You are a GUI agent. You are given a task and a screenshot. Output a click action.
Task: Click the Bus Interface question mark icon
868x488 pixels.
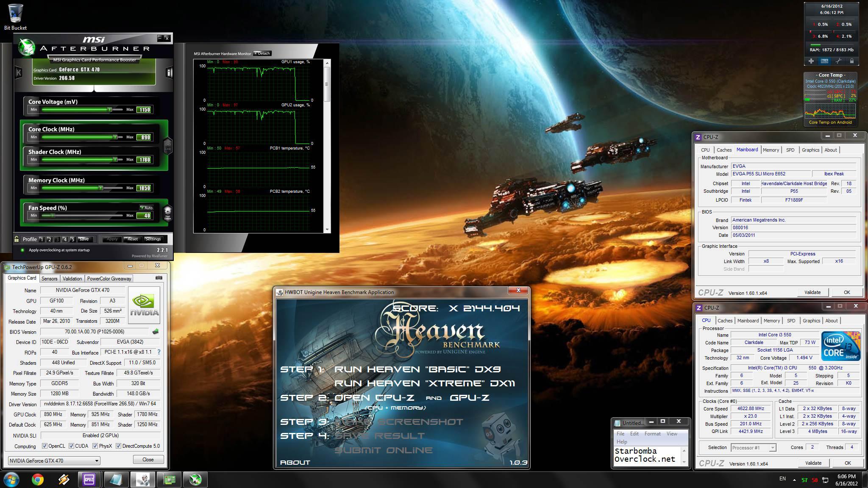point(159,352)
